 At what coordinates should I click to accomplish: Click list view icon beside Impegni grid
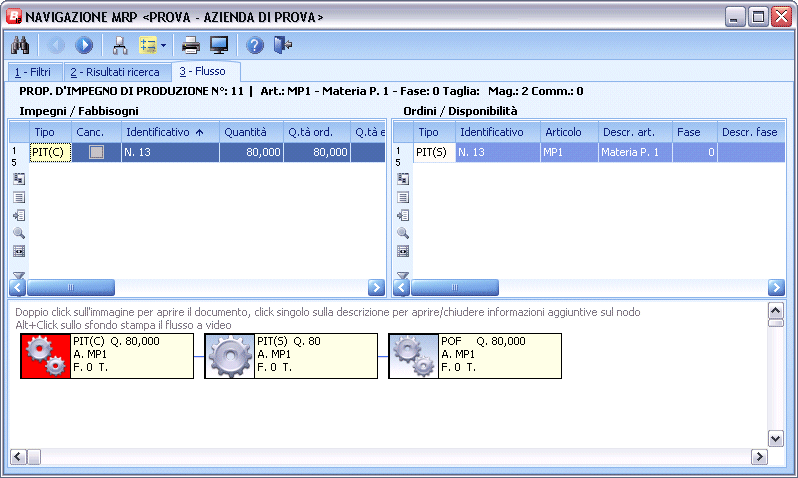tap(19, 198)
